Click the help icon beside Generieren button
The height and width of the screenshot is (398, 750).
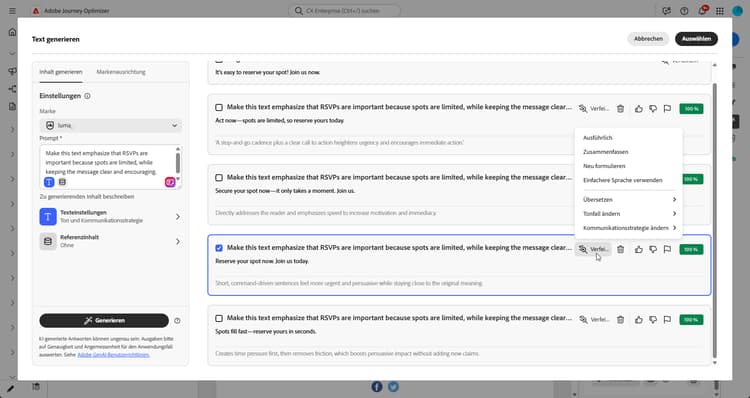177,321
